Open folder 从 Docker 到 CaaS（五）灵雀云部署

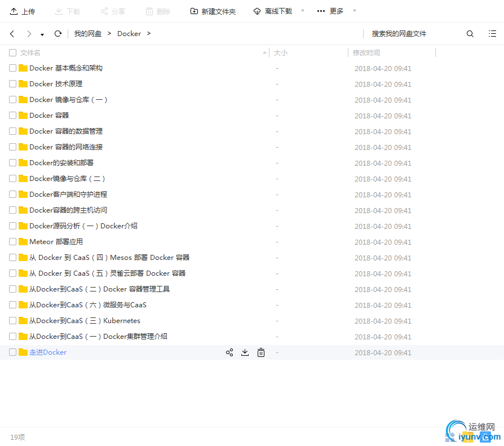[107, 273]
